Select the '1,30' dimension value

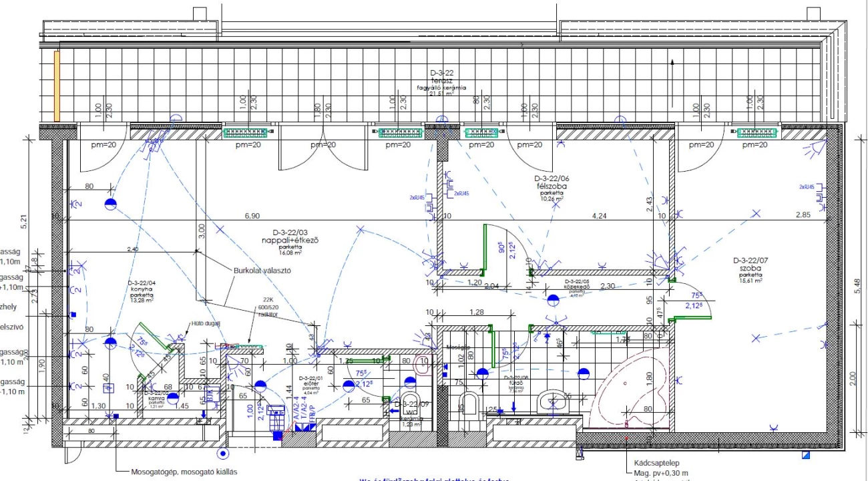(x=98, y=406)
